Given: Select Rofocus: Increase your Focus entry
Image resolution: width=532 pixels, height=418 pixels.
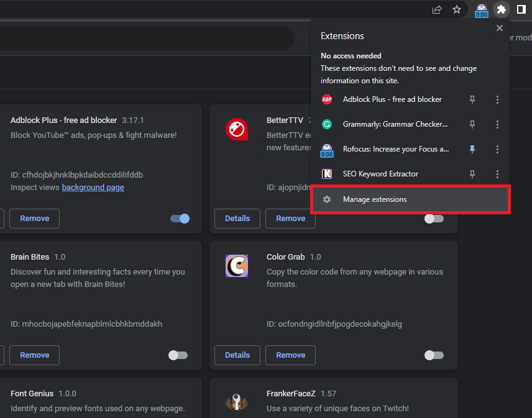Looking at the screenshot, I should click(396, 149).
